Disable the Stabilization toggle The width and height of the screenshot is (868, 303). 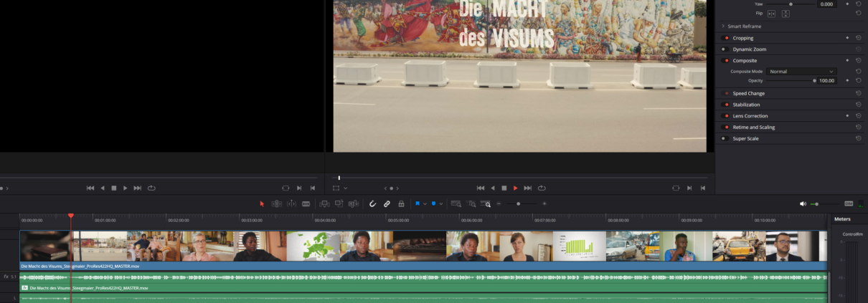point(725,105)
